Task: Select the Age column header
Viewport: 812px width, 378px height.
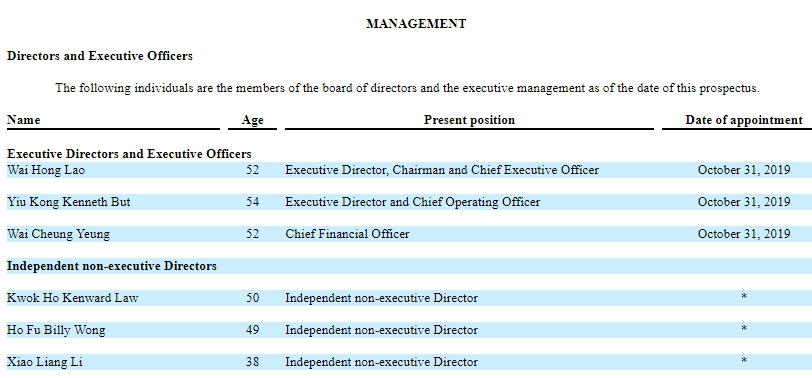Action: click(x=252, y=120)
